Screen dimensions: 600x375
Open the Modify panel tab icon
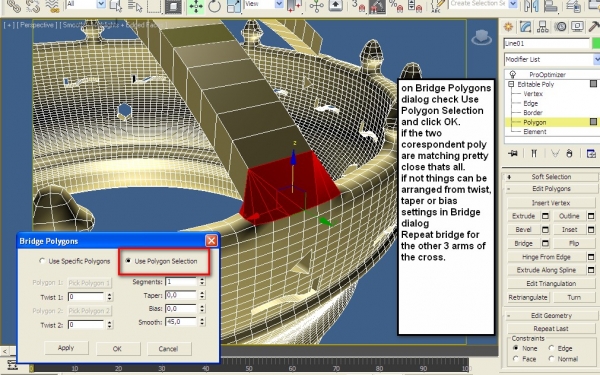(526, 27)
